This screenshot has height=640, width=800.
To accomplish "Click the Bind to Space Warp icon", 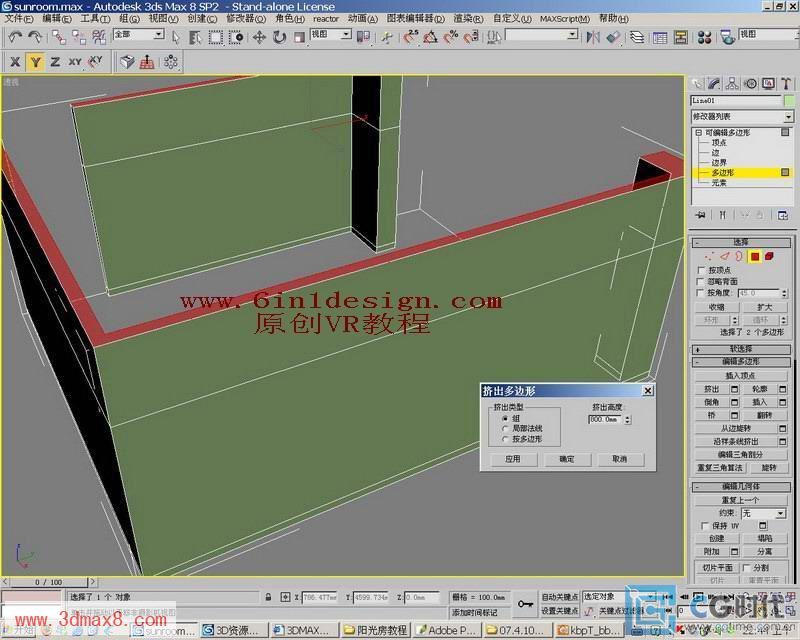I will (98, 37).
